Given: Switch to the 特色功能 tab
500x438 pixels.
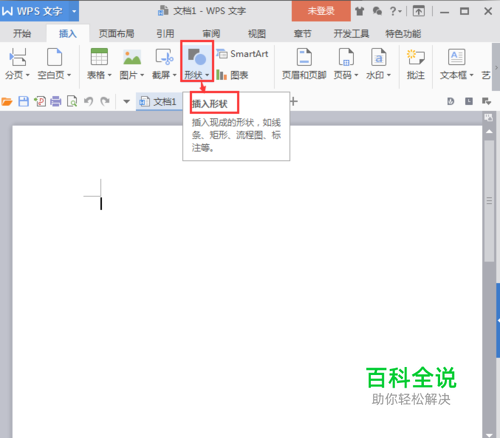Looking at the screenshot, I should [403, 34].
